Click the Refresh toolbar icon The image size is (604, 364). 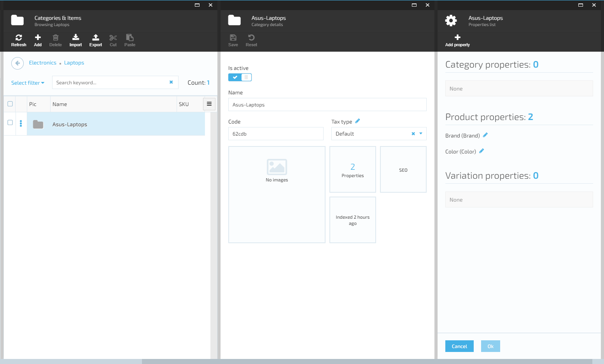(19, 37)
